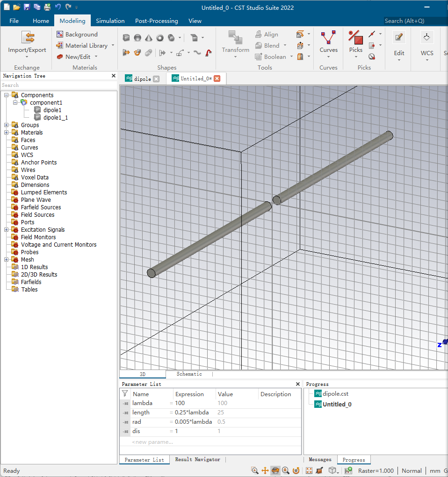
Task: Open the Picks tool
Action: point(355,45)
